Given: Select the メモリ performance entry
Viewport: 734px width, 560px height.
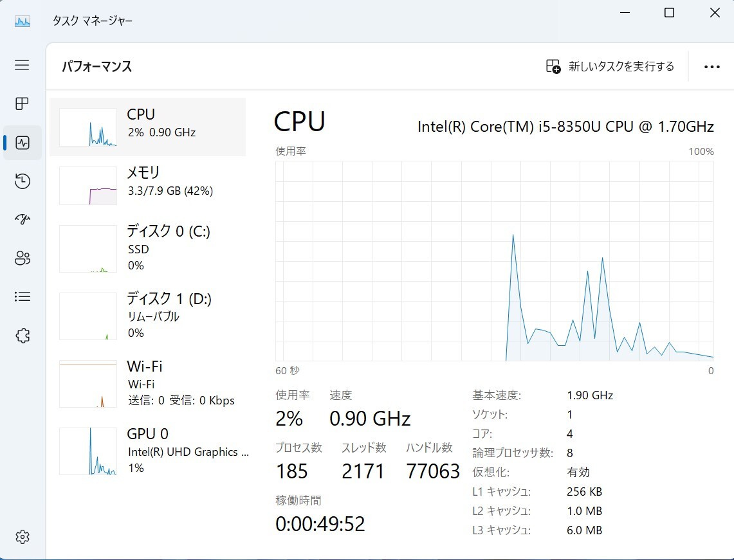Looking at the screenshot, I should 147,185.
